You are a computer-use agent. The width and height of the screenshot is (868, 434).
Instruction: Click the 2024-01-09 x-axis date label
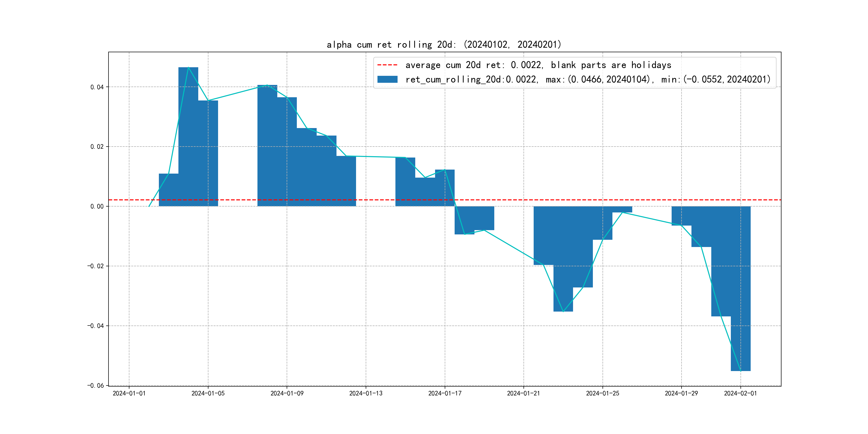pos(287,394)
